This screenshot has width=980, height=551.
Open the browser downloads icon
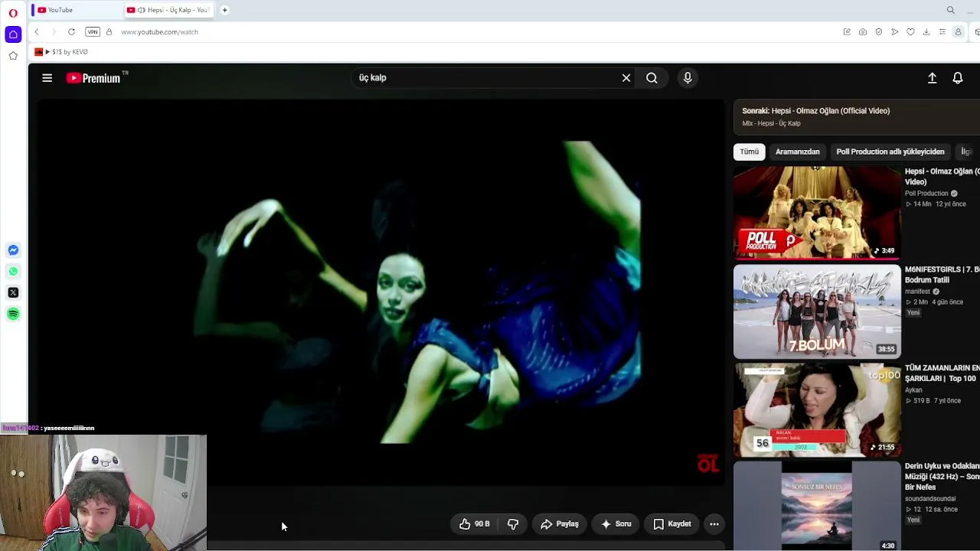pos(926,32)
